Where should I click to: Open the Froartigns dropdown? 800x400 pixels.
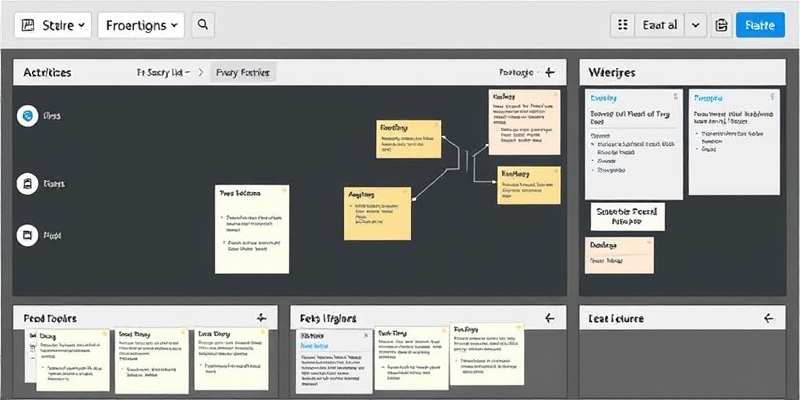(141, 25)
